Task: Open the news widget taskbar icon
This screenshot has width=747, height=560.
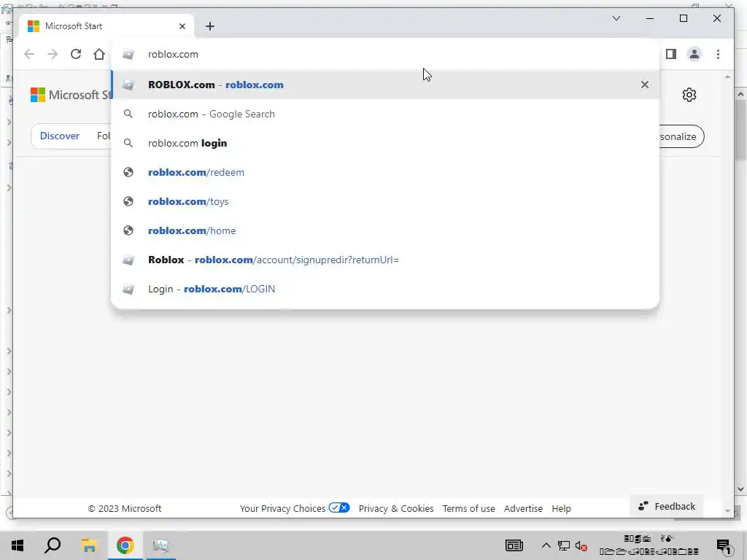Action: coord(514,545)
